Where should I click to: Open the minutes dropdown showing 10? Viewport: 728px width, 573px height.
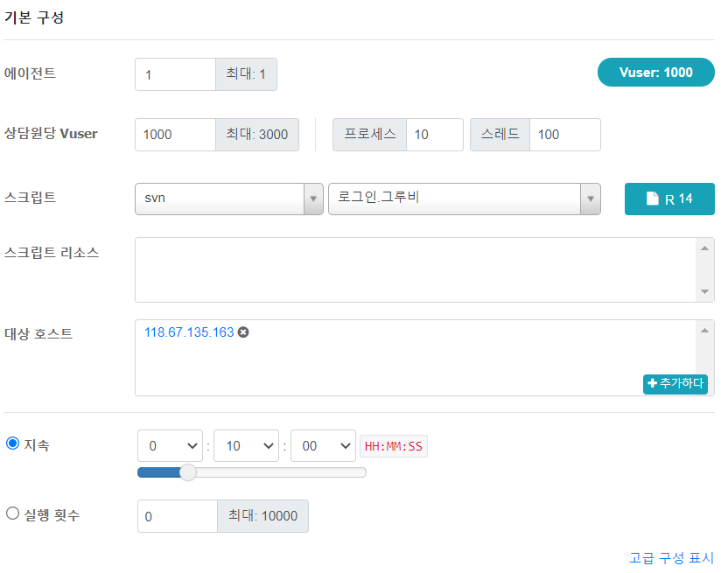click(x=246, y=446)
